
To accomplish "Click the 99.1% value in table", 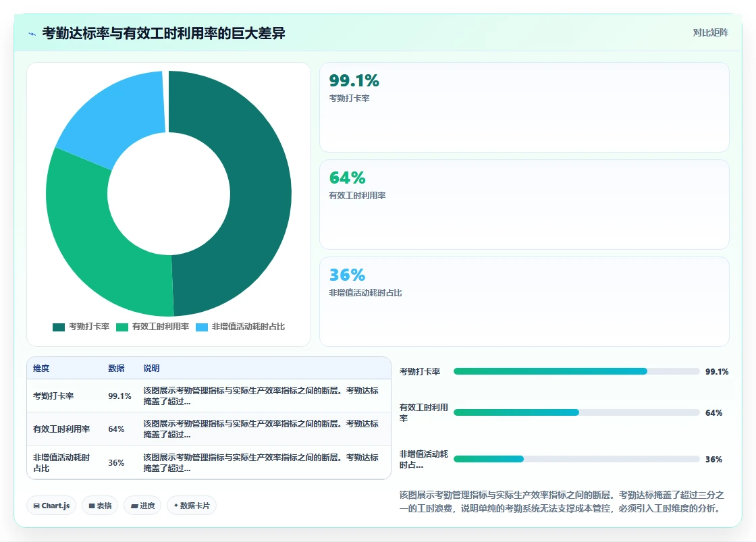I will tap(119, 396).
